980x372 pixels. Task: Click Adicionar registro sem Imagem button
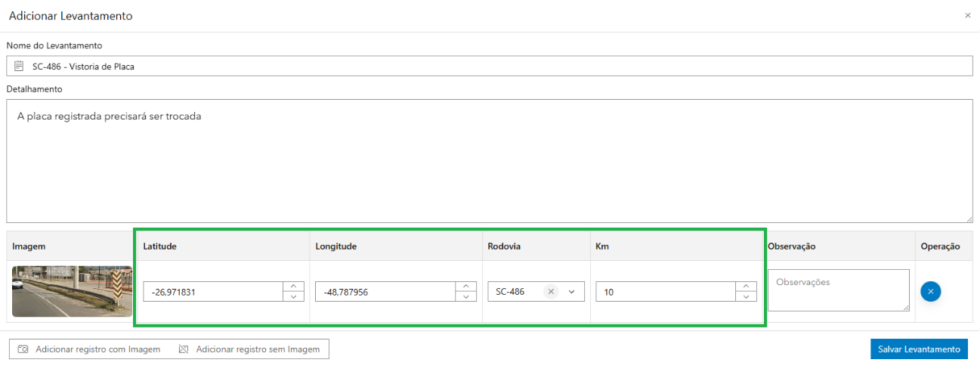click(249, 349)
